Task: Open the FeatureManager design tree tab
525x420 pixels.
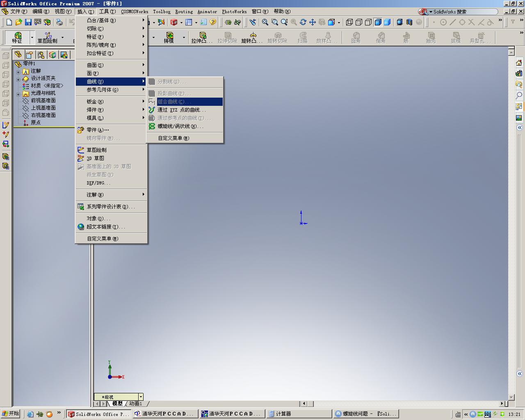Action: pyautogui.click(x=18, y=55)
